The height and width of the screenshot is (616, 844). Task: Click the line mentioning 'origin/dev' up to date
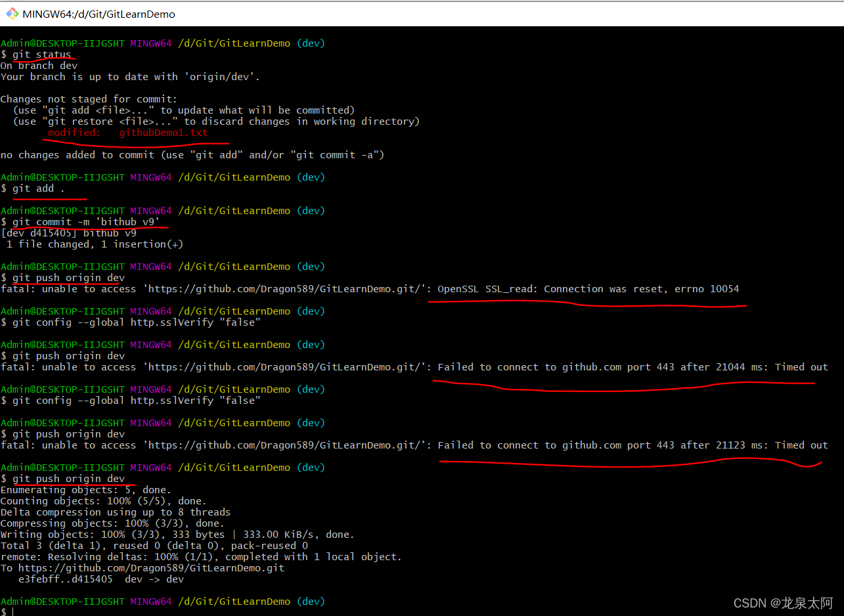point(130,77)
